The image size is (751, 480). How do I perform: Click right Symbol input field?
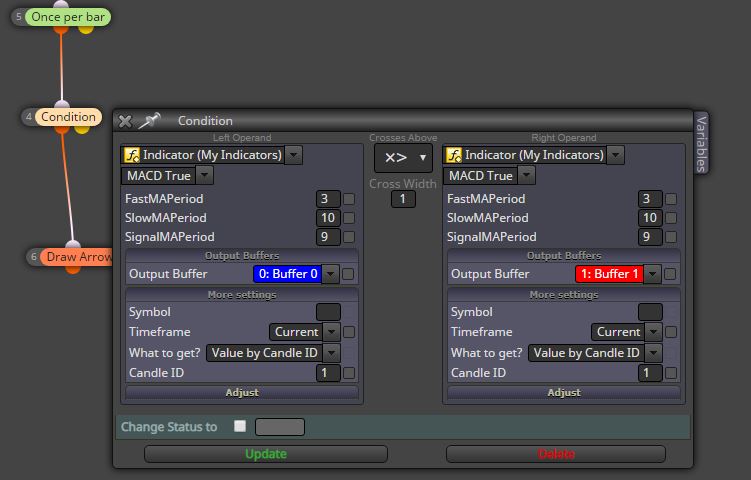[x=650, y=312]
